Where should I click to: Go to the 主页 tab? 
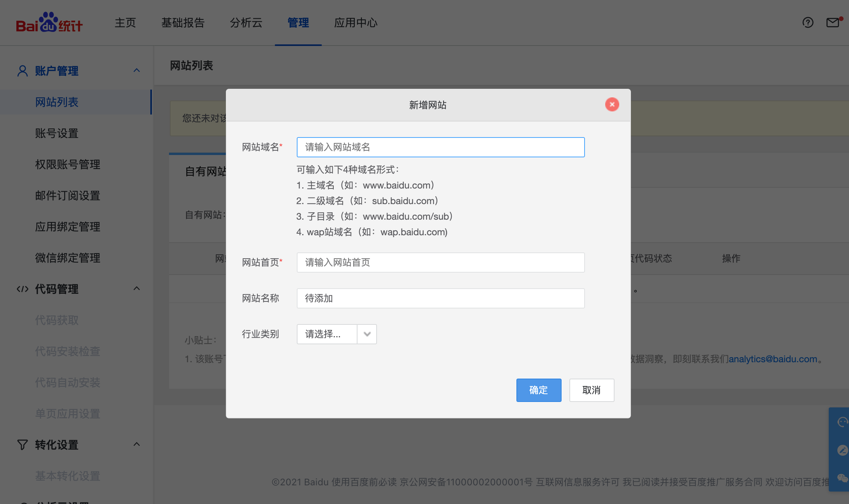[125, 23]
